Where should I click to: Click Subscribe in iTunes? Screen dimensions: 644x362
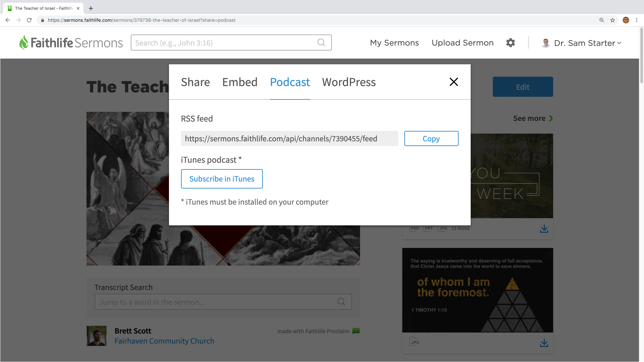(222, 179)
